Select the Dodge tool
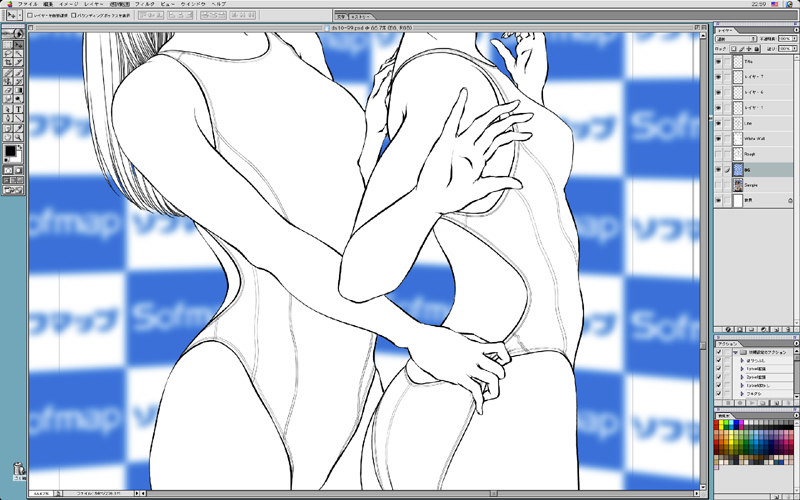Viewport: 800px width, 500px height. 18,98
